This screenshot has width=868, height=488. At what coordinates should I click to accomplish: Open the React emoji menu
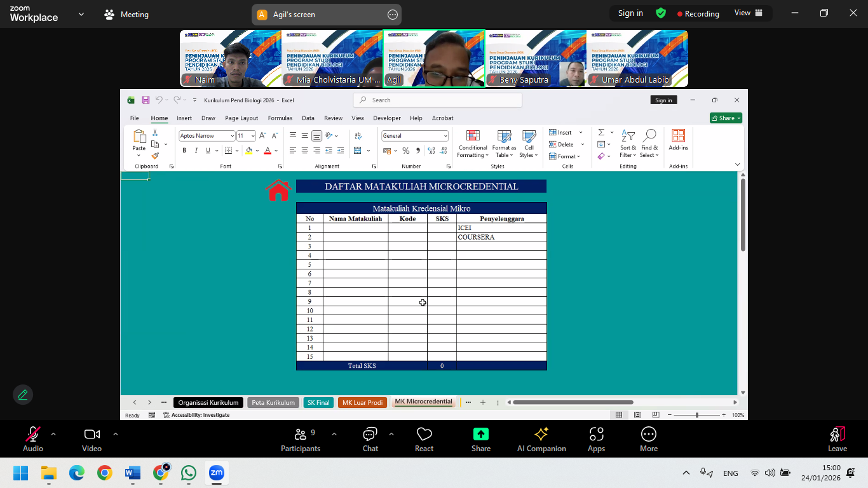424,435
